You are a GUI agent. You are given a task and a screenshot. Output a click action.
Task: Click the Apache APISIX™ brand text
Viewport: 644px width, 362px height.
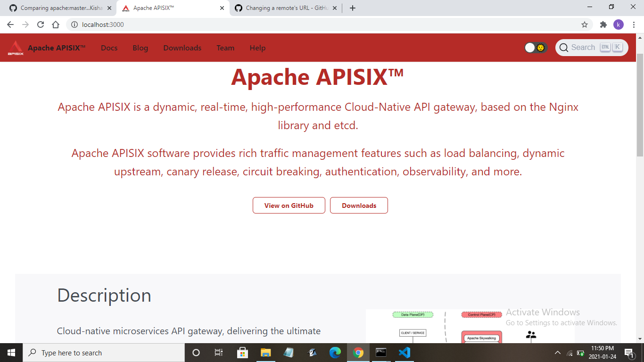click(x=57, y=48)
